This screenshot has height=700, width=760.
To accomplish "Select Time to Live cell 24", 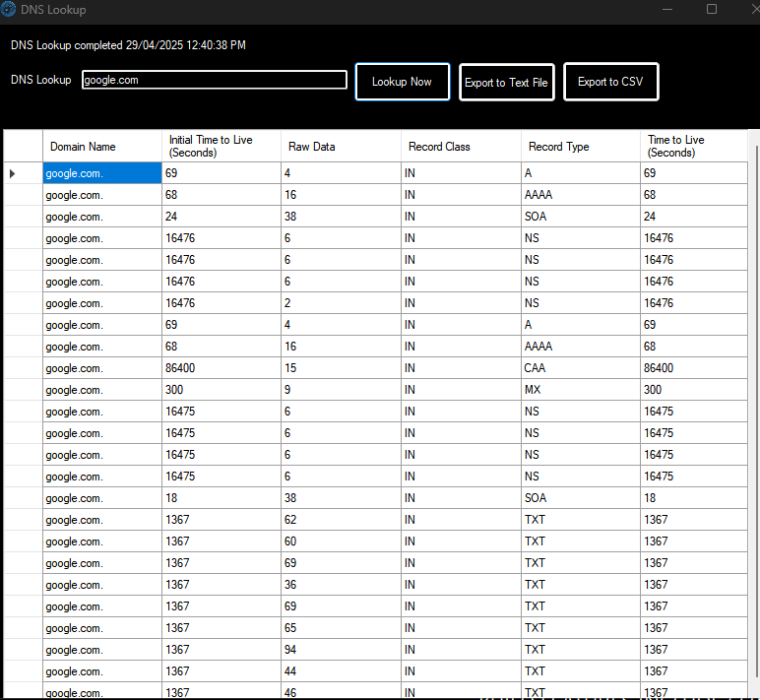I will tap(694, 217).
